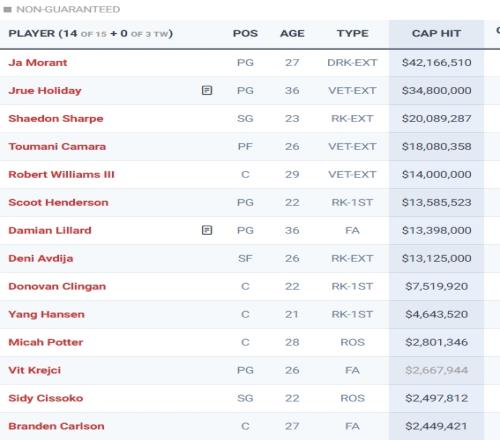The image size is (500, 440).
Task: Open Donovan Clingan's player page
Action: [57, 286]
